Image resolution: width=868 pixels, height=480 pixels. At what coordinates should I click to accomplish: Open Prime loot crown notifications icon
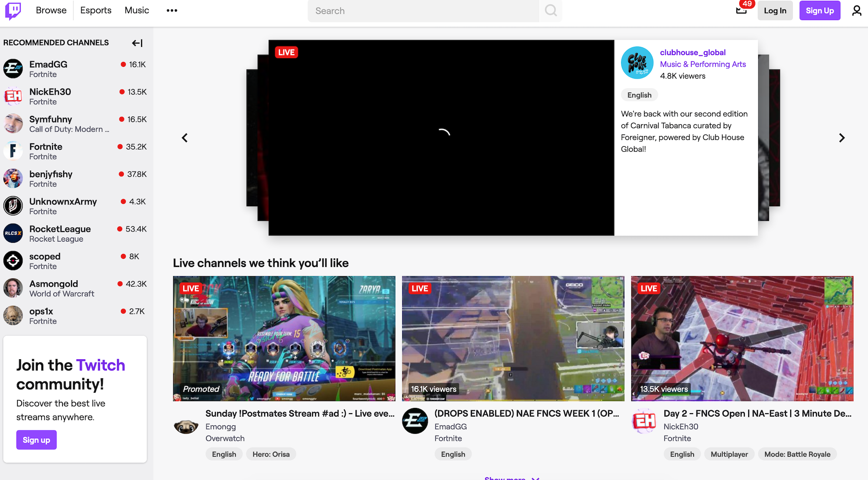741,10
